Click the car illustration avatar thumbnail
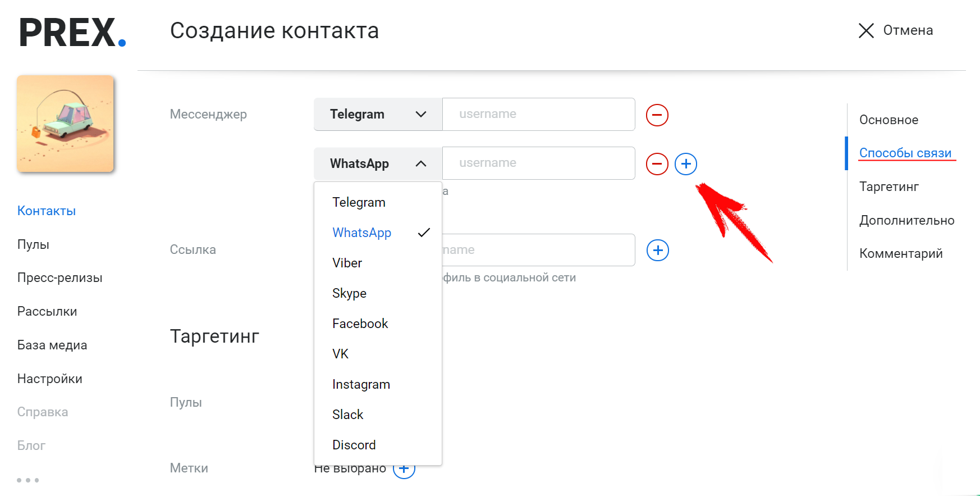980x496 pixels. coord(65,124)
